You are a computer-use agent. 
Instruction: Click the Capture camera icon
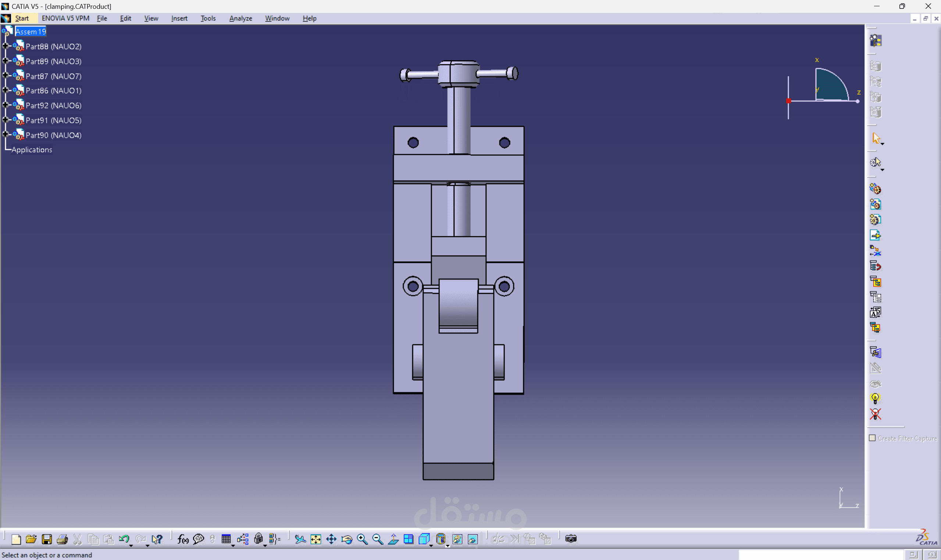point(571,538)
